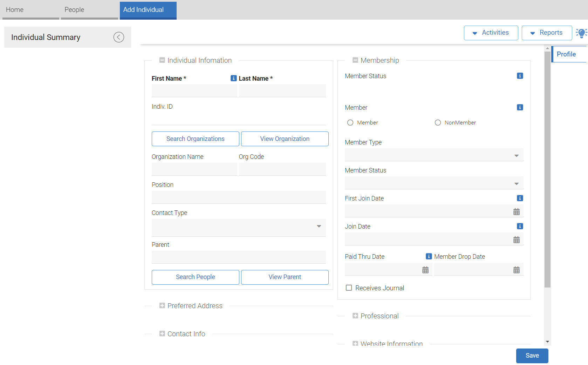The height and width of the screenshot is (365, 588).
Task: Click the View Parent button
Action: (x=285, y=277)
